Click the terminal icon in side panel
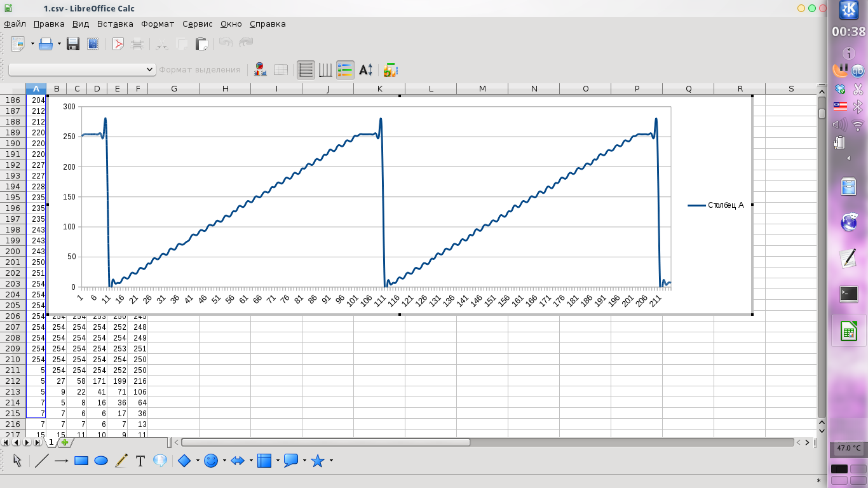This screenshot has height=488, width=868. (x=849, y=294)
